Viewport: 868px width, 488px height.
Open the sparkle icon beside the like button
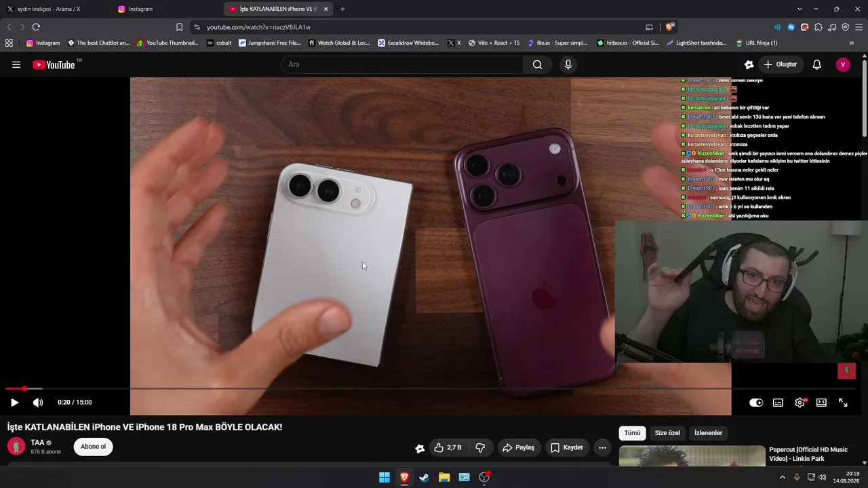[x=420, y=448]
